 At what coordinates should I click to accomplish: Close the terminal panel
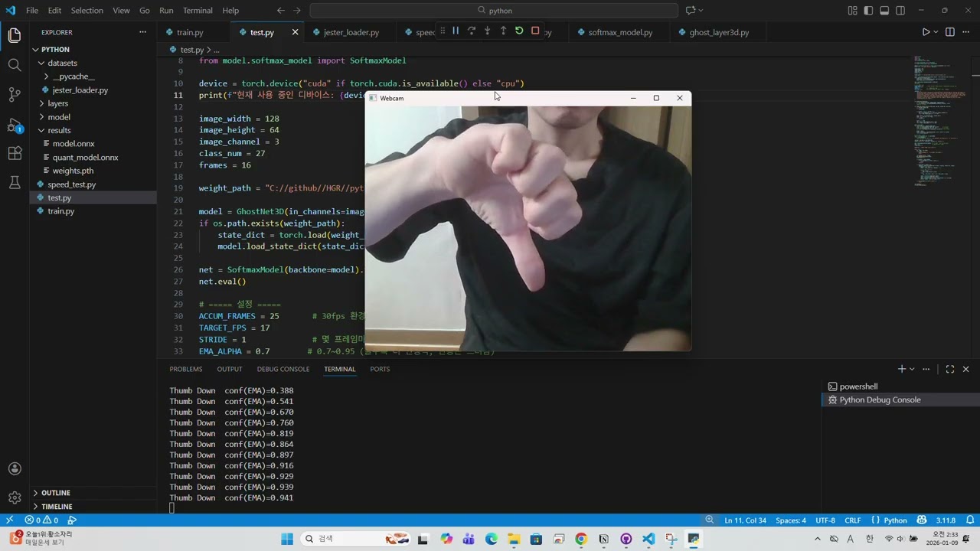[x=965, y=369]
